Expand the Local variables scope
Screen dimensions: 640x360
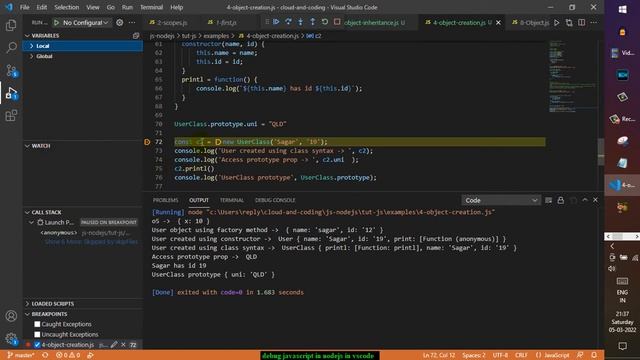(x=31, y=46)
